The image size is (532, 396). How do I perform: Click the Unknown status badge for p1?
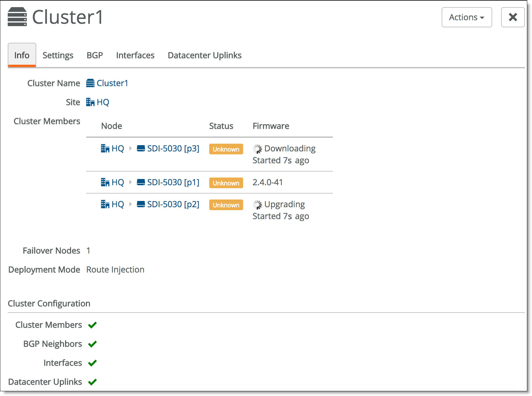(226, 183)
